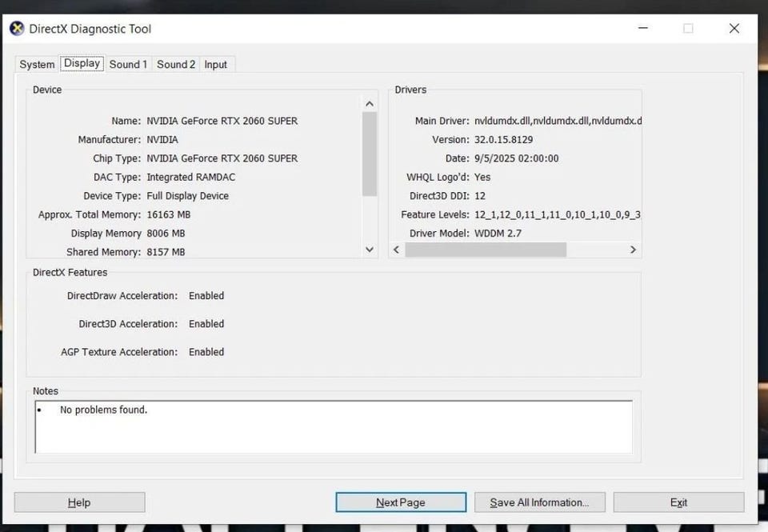Click the DirectX Diagnostic Tool title icon
Screen dimensions: 768x532
pos(17,29)
